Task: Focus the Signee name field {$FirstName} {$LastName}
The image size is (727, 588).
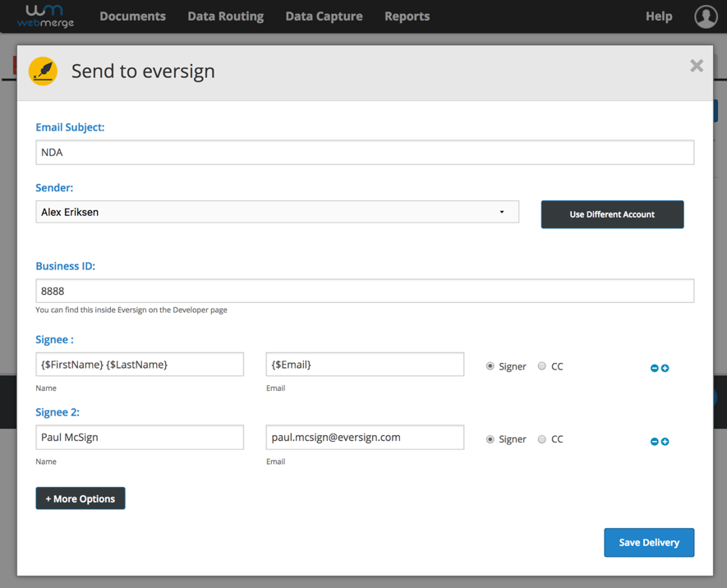Action: point(140,364)
